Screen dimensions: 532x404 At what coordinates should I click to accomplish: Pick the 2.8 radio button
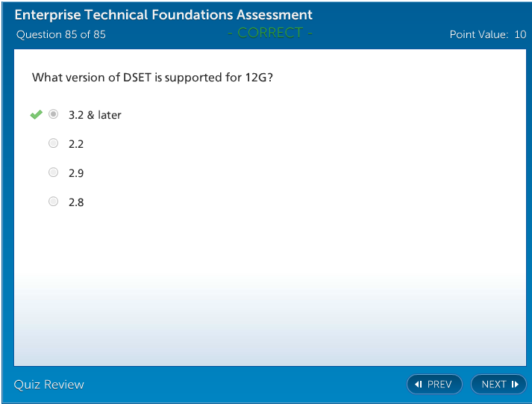pyautogui.click(x=53, y=202)
